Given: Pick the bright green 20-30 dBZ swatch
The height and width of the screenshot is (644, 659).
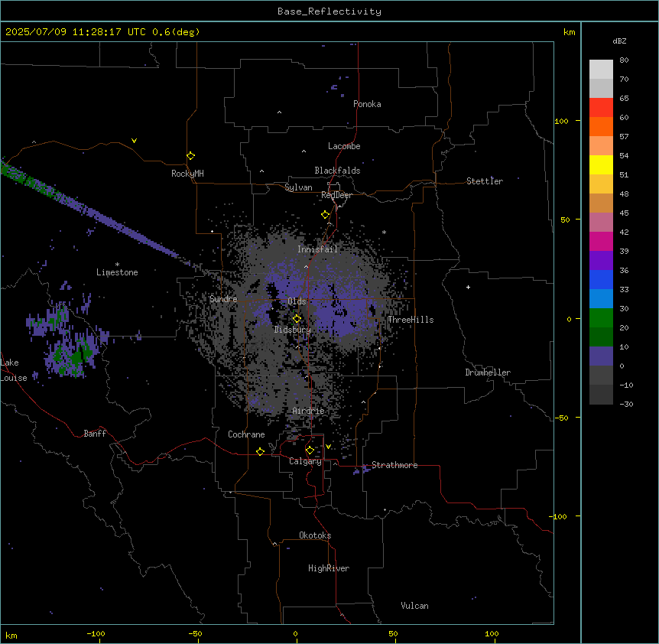Looking at the screenshot, I should pos(601,318).
